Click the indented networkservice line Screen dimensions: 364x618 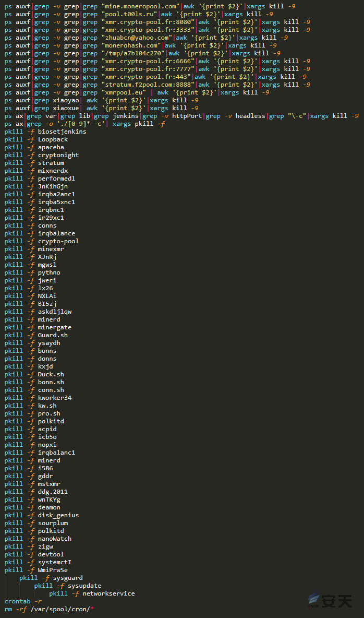[92, 593]
